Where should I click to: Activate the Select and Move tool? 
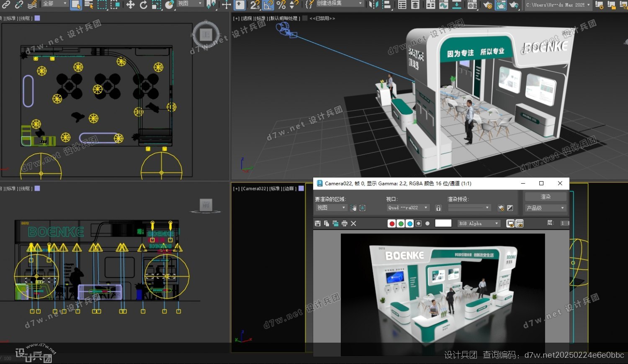pos(130,5)
